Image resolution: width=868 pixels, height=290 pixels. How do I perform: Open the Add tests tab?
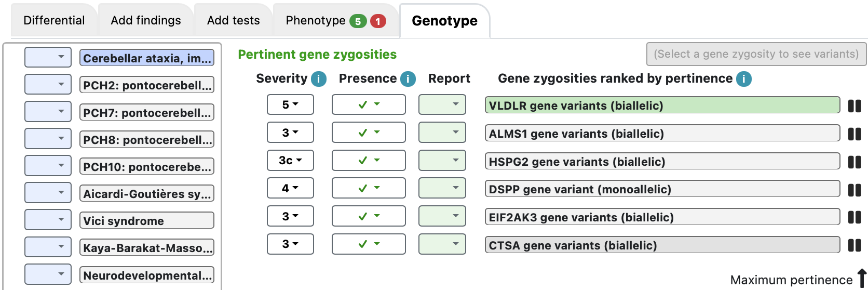click(233, 21)
